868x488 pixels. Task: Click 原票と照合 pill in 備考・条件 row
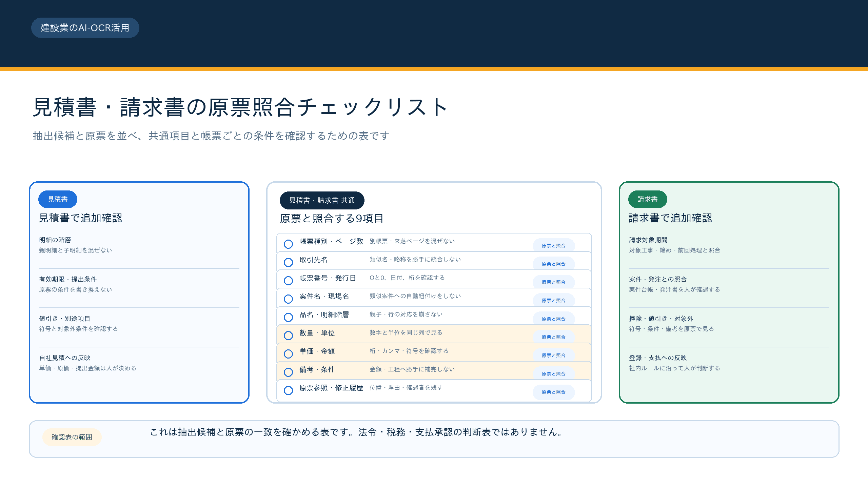pyautogui.click(x=553, y=373)
